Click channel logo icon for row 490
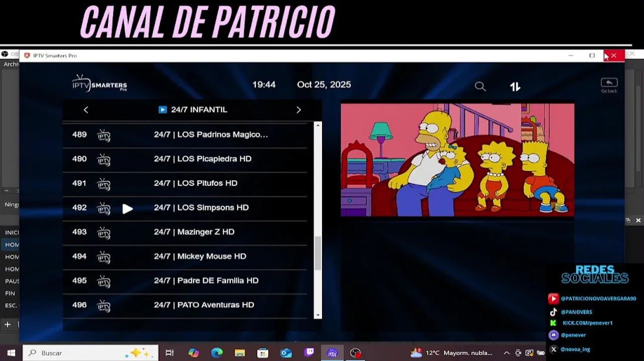The height and width of the screenshot is (361, 644). [104, 160]
